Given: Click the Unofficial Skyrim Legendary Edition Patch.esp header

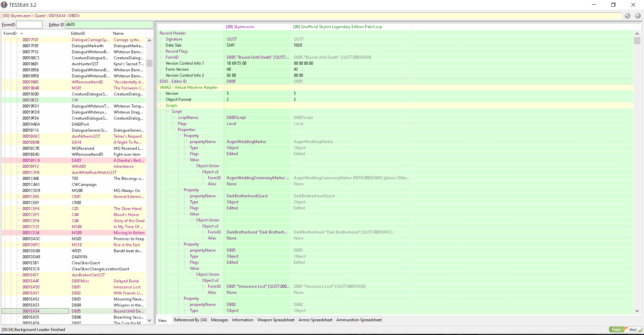Looking at the screenshot, I should 351,27.
